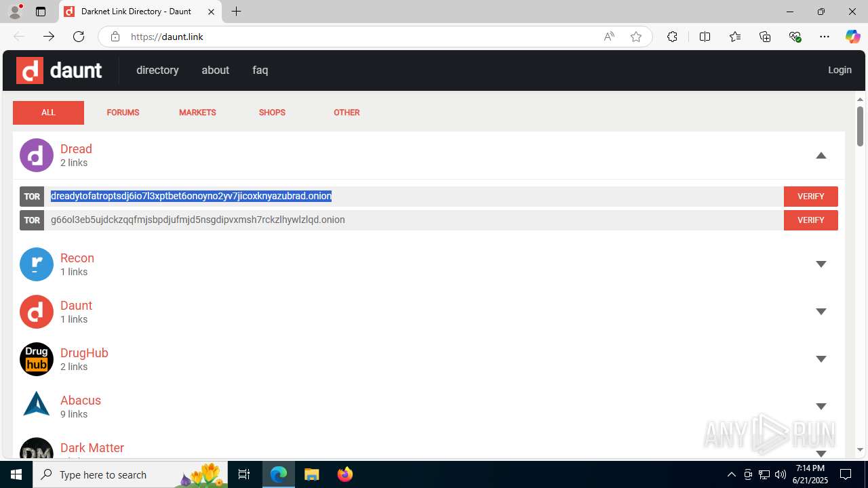Open File Explorer from the taskbar
868x488 pixels.
tap(311, 474)
